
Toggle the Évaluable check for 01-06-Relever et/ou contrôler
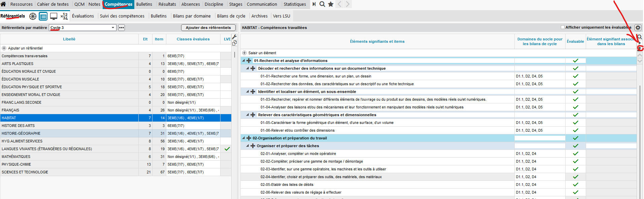576,130
